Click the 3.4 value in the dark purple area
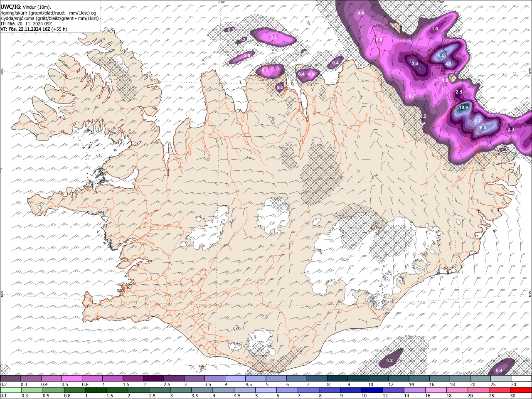The height and width of the screenshot is (399, 532). click(x=415, y=64)
